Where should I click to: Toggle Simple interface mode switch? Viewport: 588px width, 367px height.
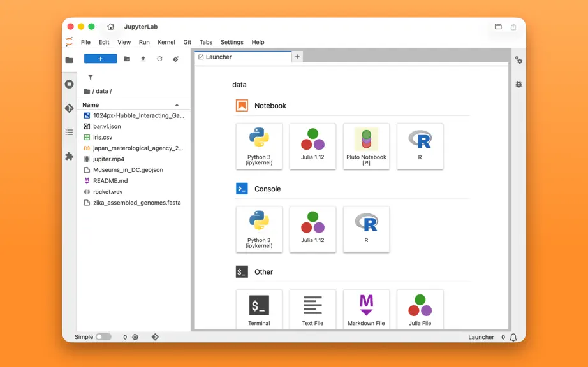103,337
